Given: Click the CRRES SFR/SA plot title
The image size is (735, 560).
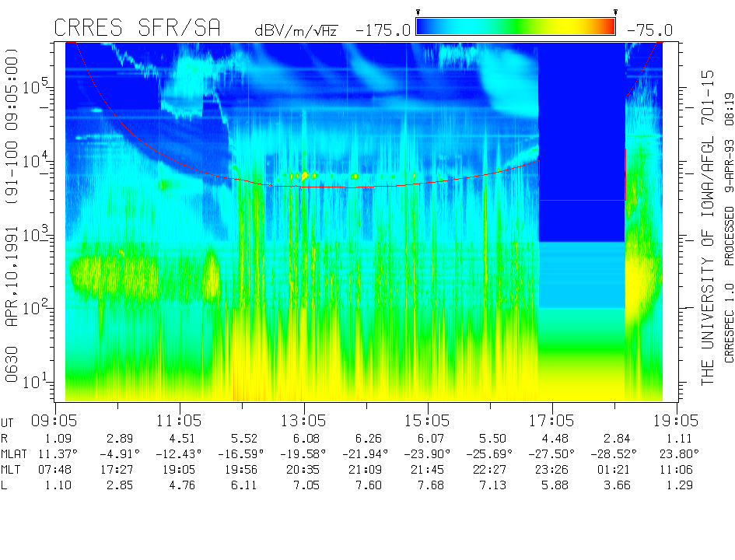Looking at the screenshot, I should pyautogui.click(x=137, y=29).
